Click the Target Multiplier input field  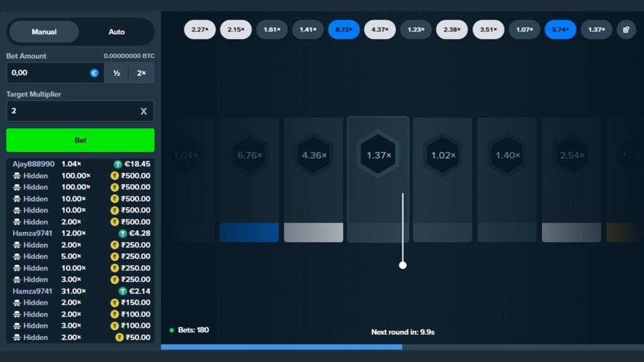point(69,111)
